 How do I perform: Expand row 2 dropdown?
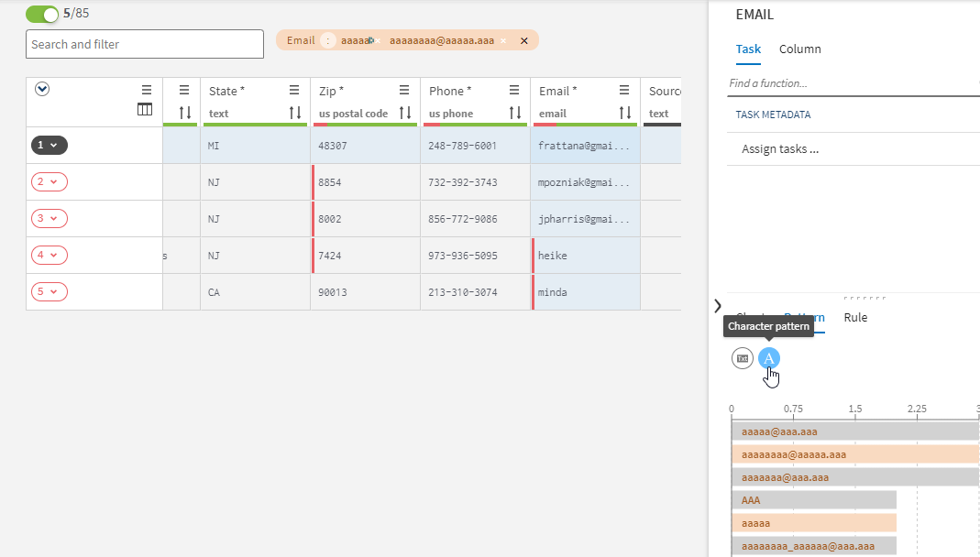pyautogui.click(x=49, y=181)
